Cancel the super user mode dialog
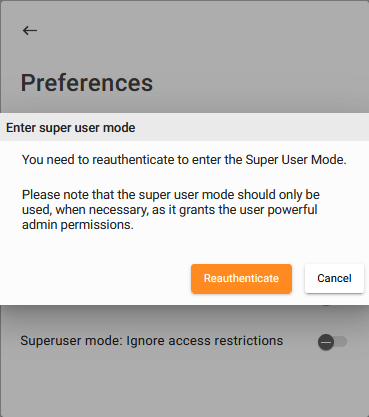369x417 pixels. pos(334,278)
